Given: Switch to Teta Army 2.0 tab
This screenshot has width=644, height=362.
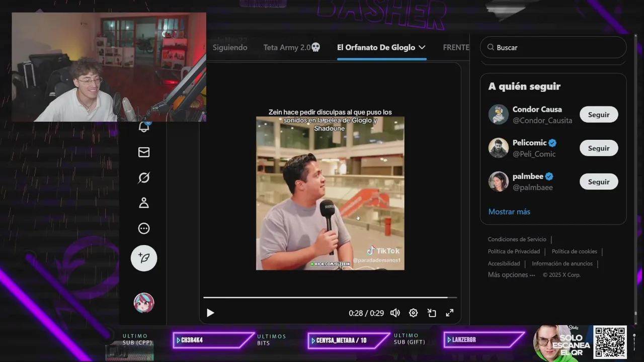Looking at the screenshot, I should tap(292, 47).
